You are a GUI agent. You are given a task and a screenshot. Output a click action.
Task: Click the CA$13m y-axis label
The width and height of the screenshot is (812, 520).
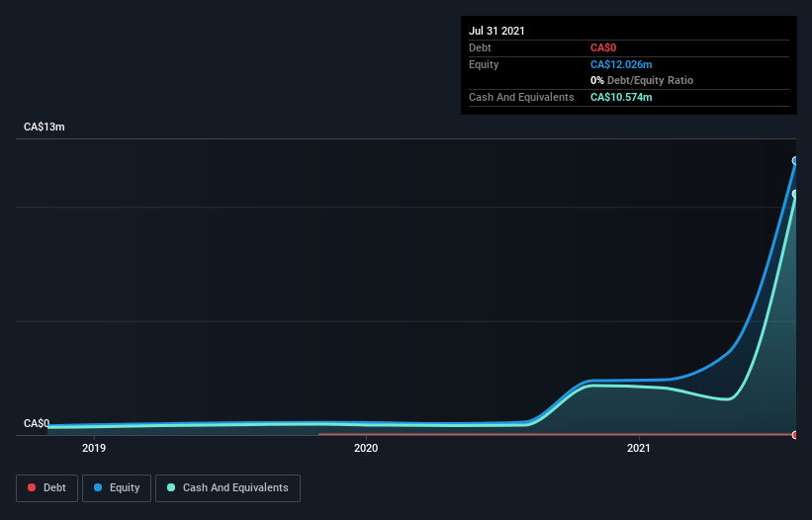click(45, 127)
